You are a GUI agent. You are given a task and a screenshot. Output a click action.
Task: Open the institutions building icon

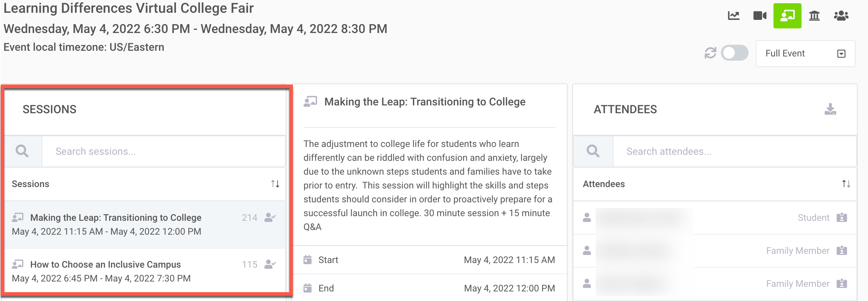click(x=814, y=16)
